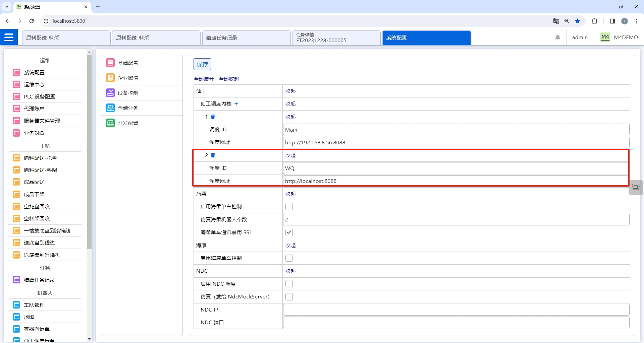Click the sidebar vertical scrollbar
This screenshot has width=644, height=343.
click(x=89, y=151)
